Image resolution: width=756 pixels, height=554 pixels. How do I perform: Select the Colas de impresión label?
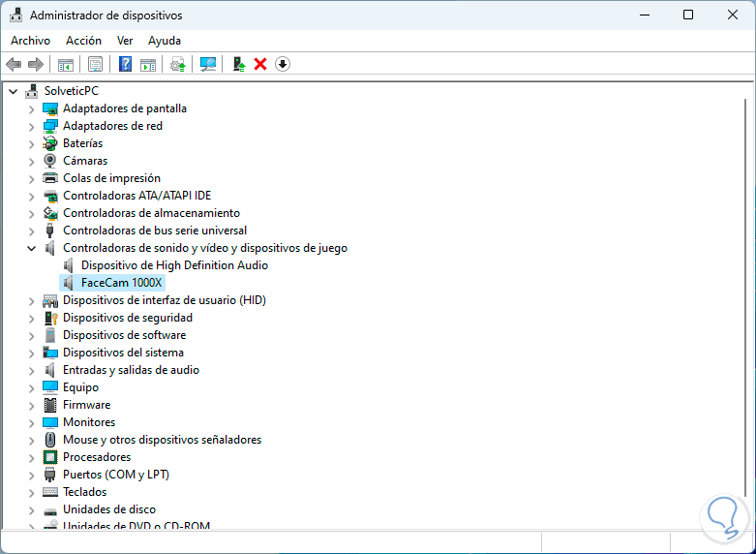pos(112,178)
